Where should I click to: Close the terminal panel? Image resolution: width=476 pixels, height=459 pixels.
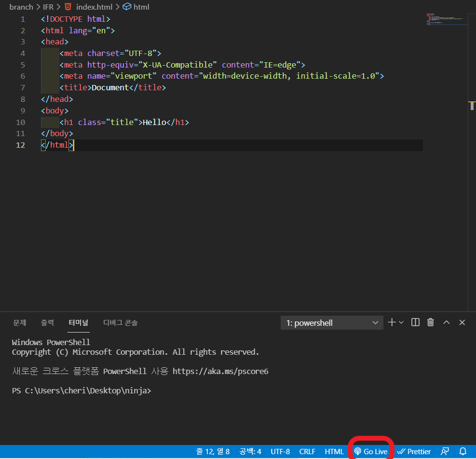462,322
